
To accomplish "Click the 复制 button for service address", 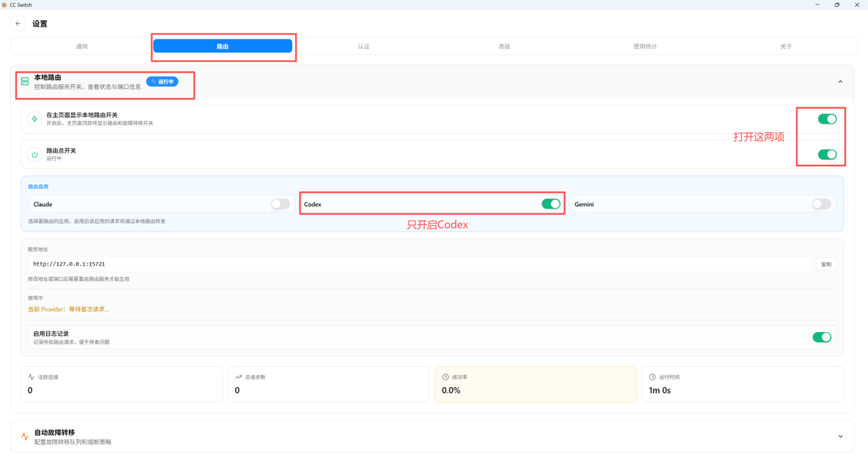I will (x=826, y=265).
